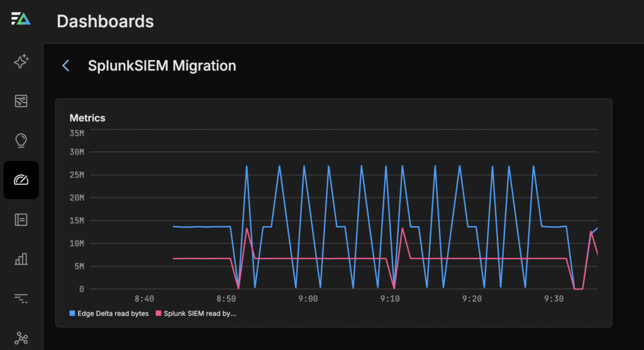Click the Edge Delta logo

(21, 20)
